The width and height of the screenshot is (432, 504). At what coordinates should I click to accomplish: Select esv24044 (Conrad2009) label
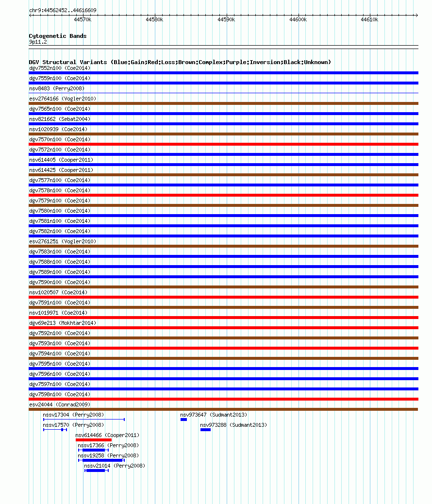pyautogui.click(x=60, y=404)
